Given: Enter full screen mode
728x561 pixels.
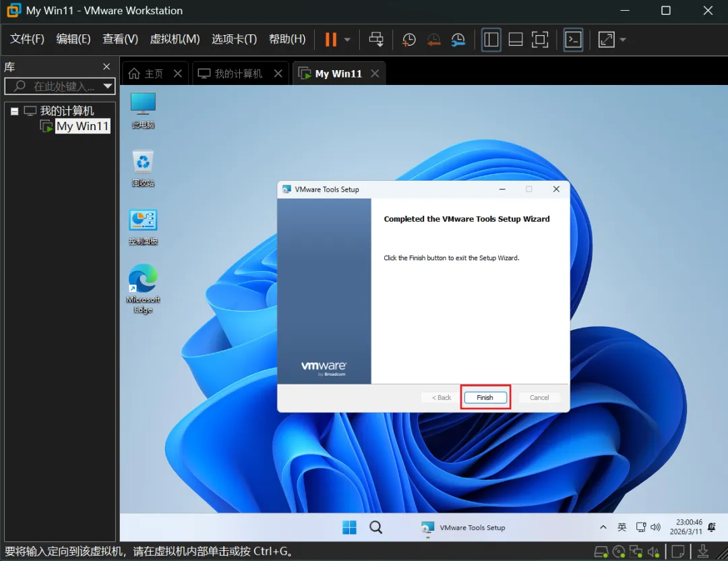Looking at the screenshot, I should (x=539, y=40).
